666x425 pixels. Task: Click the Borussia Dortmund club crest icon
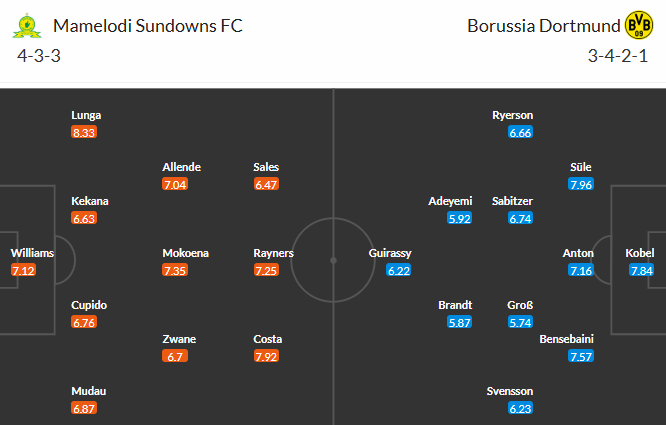pos(637,25)
